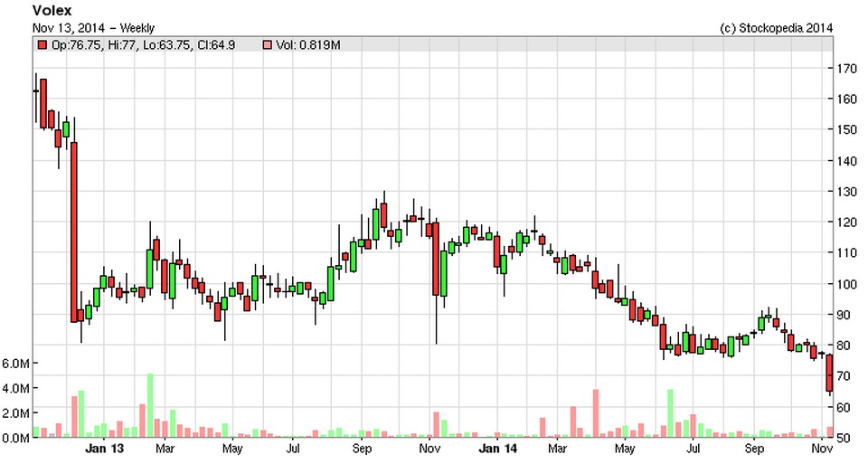Image resolution: width=868 pixels, height=464 pixels.
Task: Click the tallest green volume bar near February 2013
Action: [150, 405]
